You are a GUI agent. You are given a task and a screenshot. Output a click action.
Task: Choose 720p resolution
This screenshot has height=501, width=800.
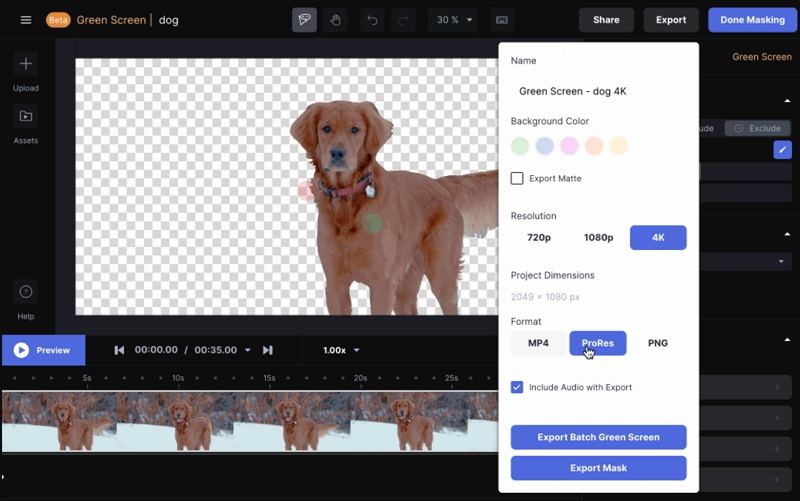pyautogui.click(x=539, y=238)
